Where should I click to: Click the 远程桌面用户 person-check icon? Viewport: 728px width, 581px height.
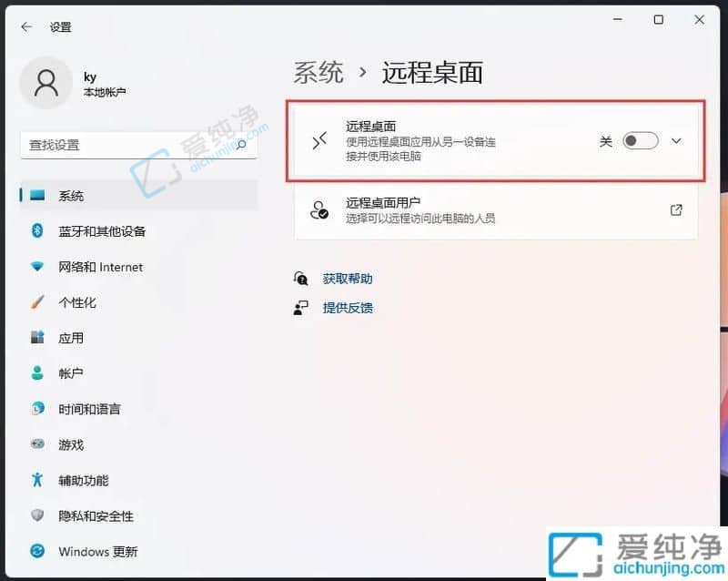[319, 209]
